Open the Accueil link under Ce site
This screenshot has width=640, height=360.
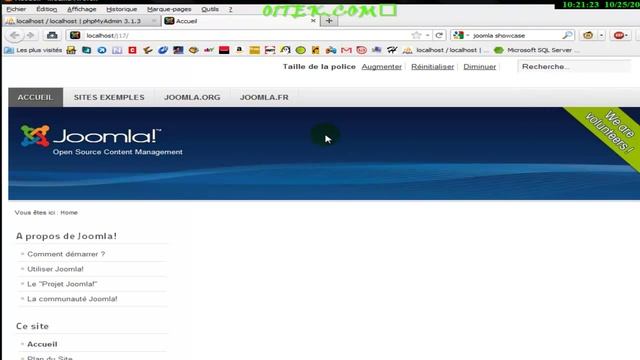click(x=42, y=344)
